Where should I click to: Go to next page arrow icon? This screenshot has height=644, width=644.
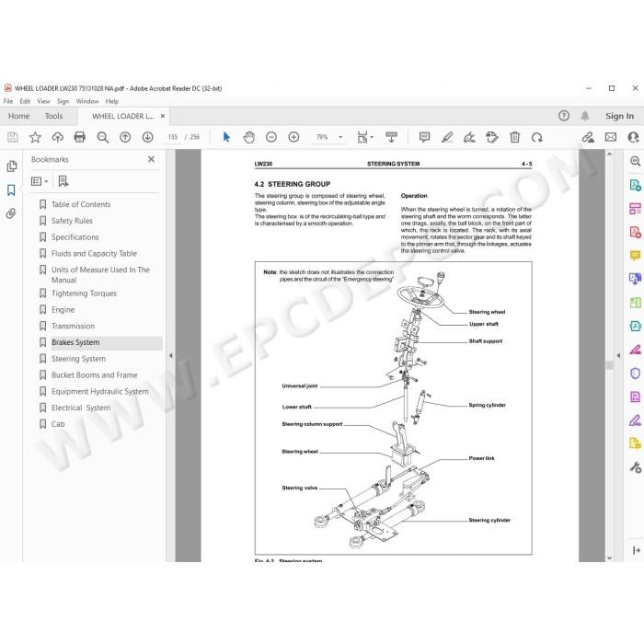(x=147, y=137)
